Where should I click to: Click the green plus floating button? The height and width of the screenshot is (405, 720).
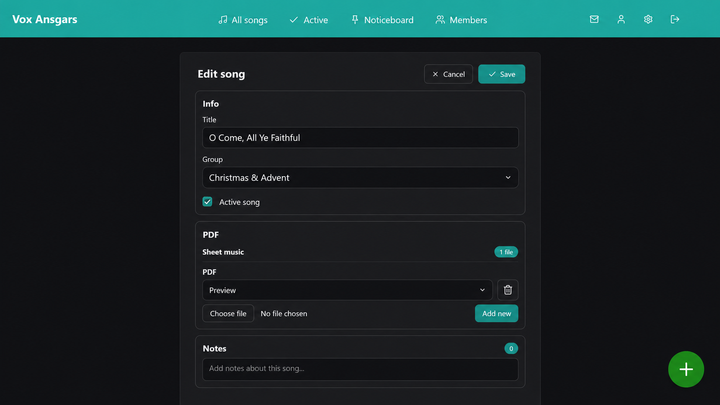tap(686, 369)
